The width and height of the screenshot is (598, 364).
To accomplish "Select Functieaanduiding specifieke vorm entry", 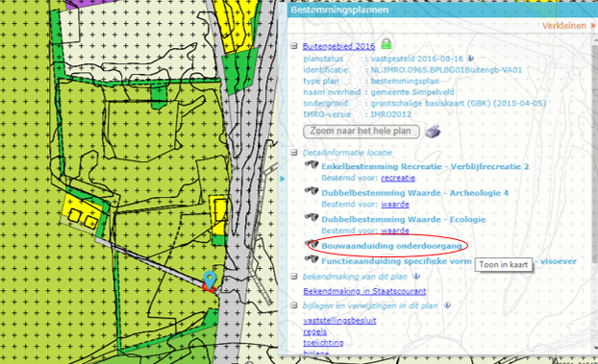I will coord(397,261).
